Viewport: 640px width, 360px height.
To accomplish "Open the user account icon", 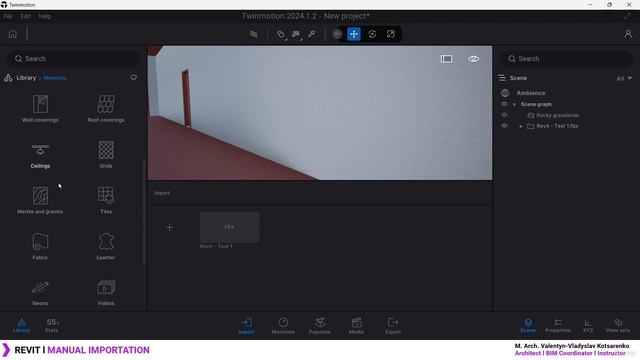I will pyautogui.click(x=628, y=34).
